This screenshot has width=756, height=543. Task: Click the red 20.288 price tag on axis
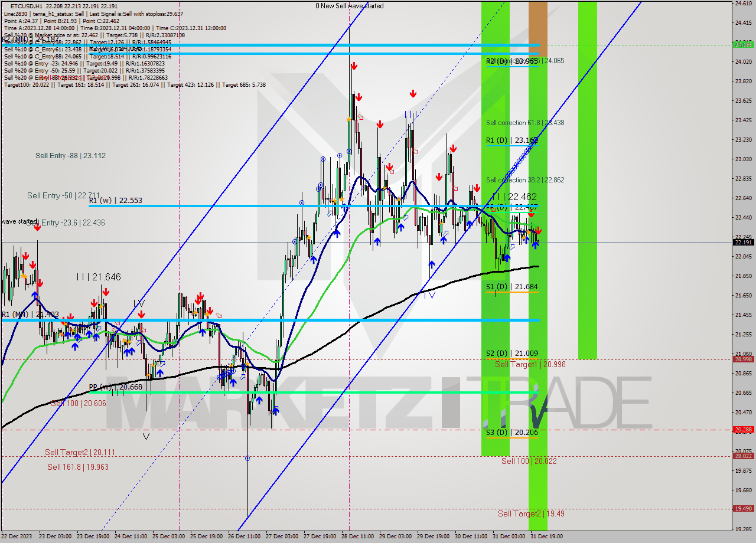743,430
